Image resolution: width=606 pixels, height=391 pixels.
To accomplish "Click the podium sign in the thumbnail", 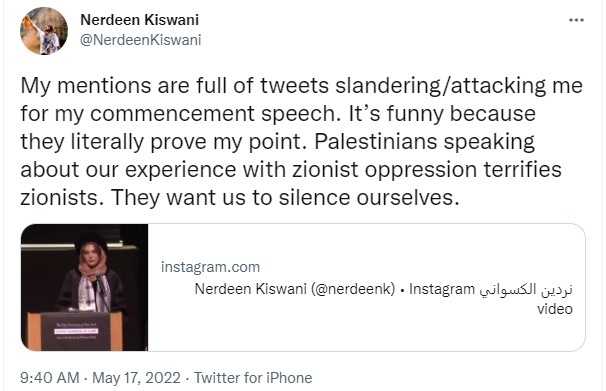I will 76,332.
